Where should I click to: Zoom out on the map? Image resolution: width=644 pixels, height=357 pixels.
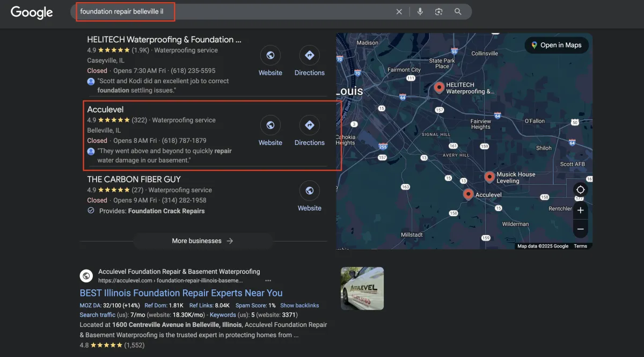580,229
